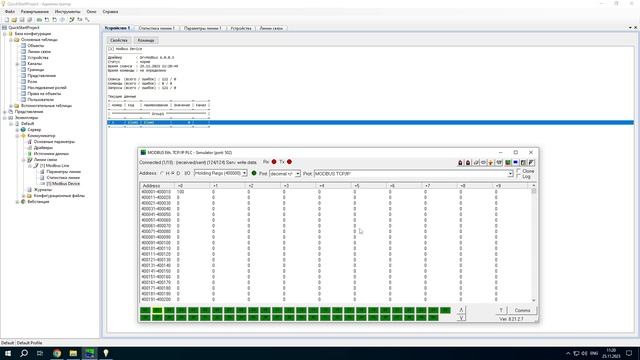The image size is (640, 360).
Task: Open Google Chrome from the taskbar
Action: tap(57, 353)
